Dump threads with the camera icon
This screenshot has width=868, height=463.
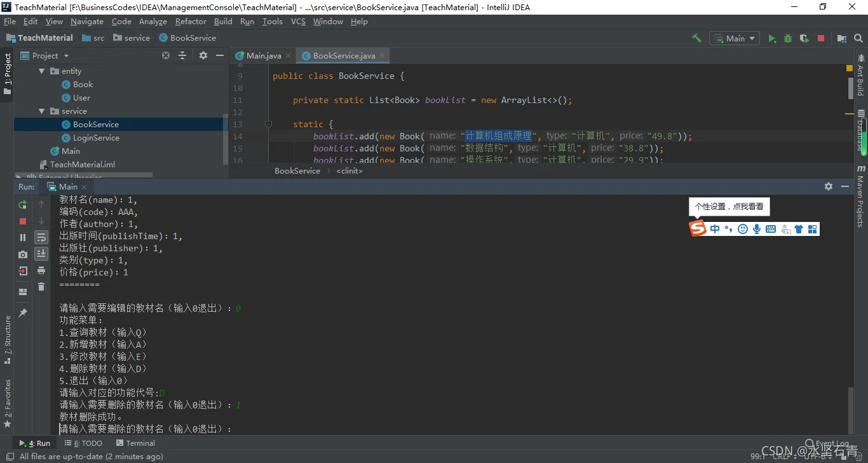[23, 254]
